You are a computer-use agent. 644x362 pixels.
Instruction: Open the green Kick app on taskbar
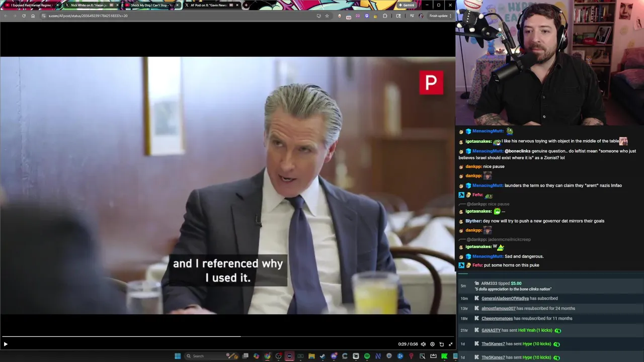444,356
